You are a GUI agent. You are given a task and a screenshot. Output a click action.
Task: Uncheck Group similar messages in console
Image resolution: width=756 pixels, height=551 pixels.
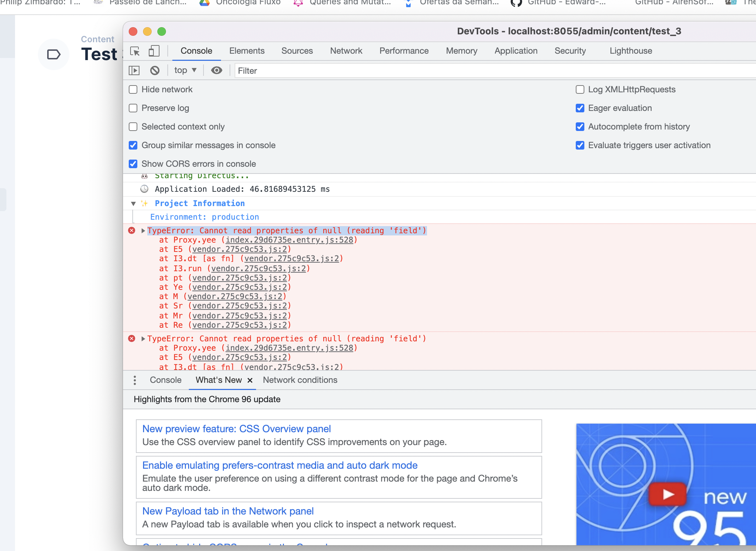point(133,145)
